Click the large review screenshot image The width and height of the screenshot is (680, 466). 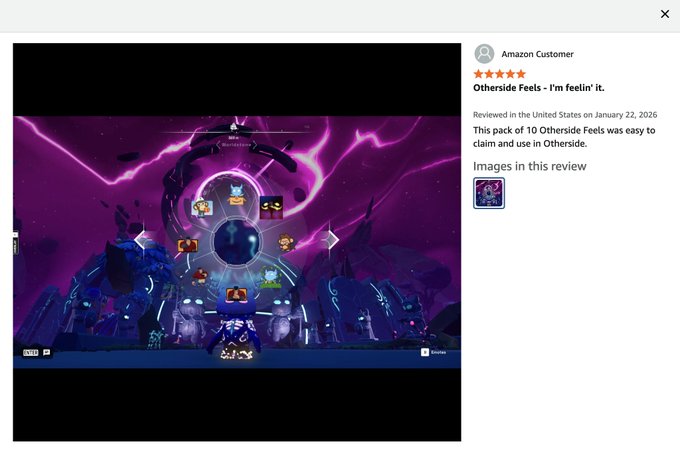click(237, 242)
